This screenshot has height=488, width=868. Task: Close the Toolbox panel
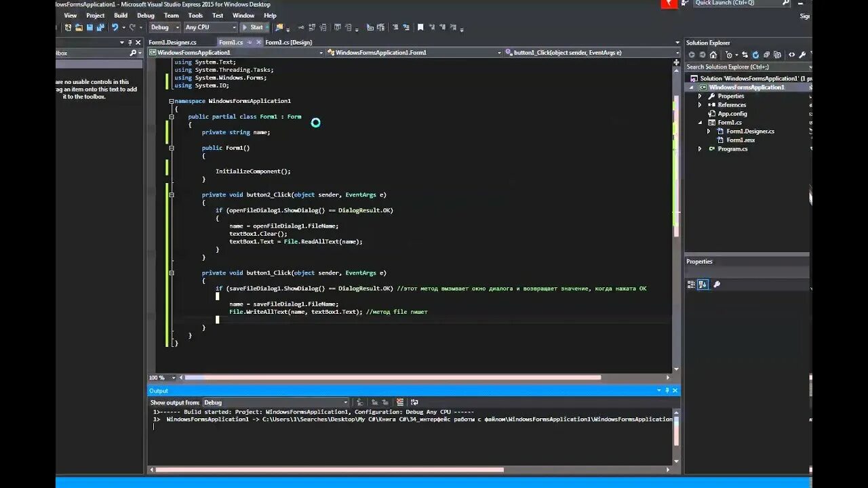(x=138, y=43)
